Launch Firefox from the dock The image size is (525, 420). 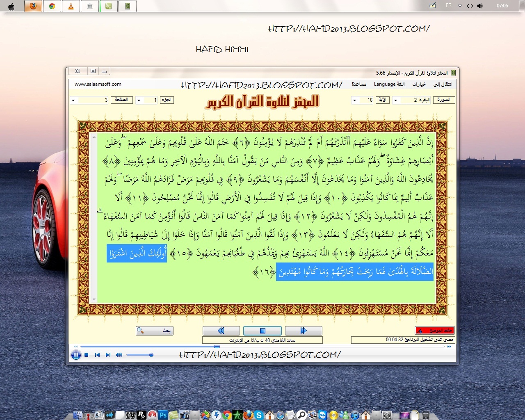pyautogui.click(x=249, y=415)
